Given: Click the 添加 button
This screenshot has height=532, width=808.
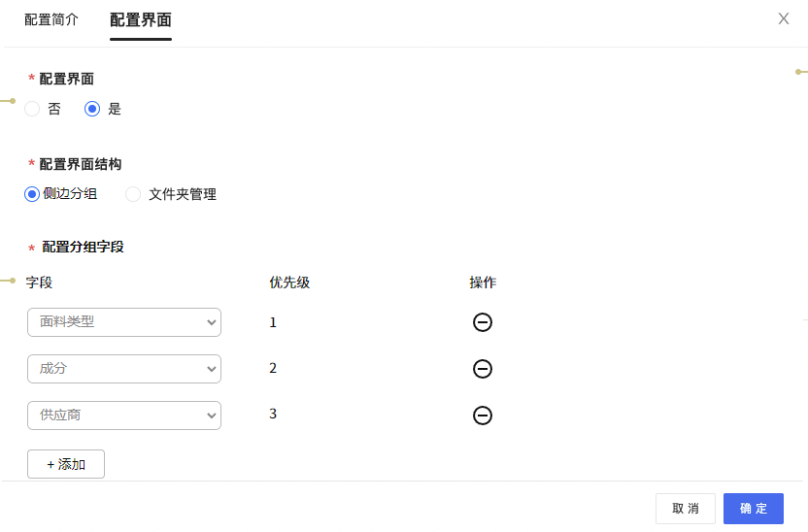Looking at the screenshot, I should [x=66, y=464].
